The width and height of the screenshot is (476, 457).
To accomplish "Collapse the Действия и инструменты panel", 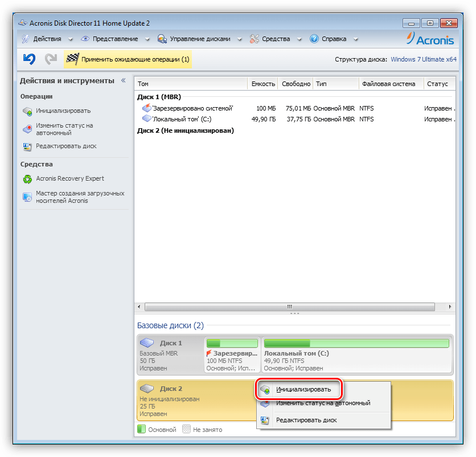I will [123, 80].
